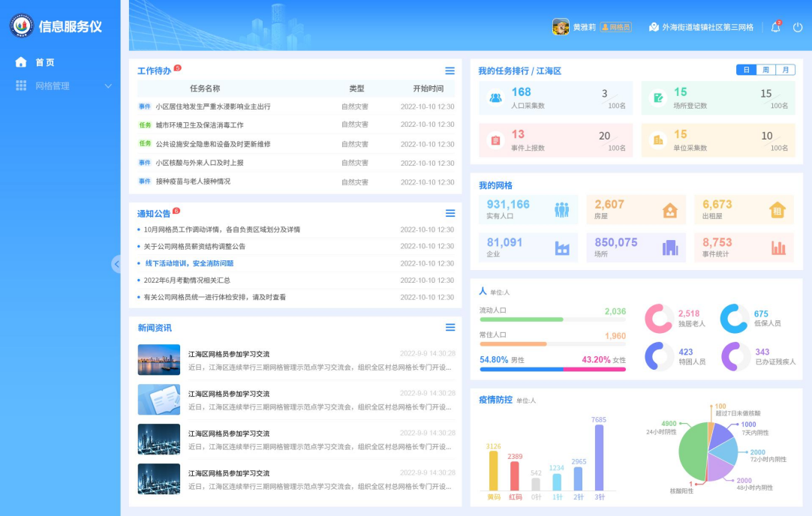Click the power logout icon

pyautogui.click(x=797, y=28)
